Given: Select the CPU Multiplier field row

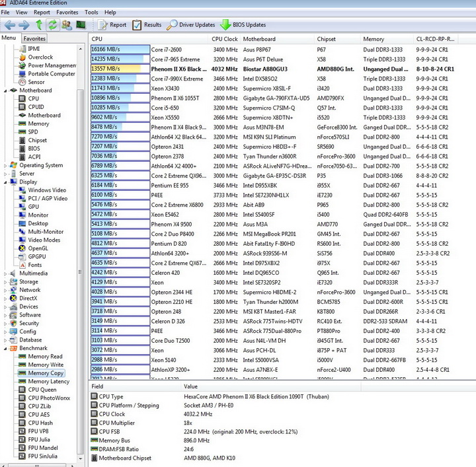Looking at the screenshot, I should pyautogui.click(x=225, y=423).
